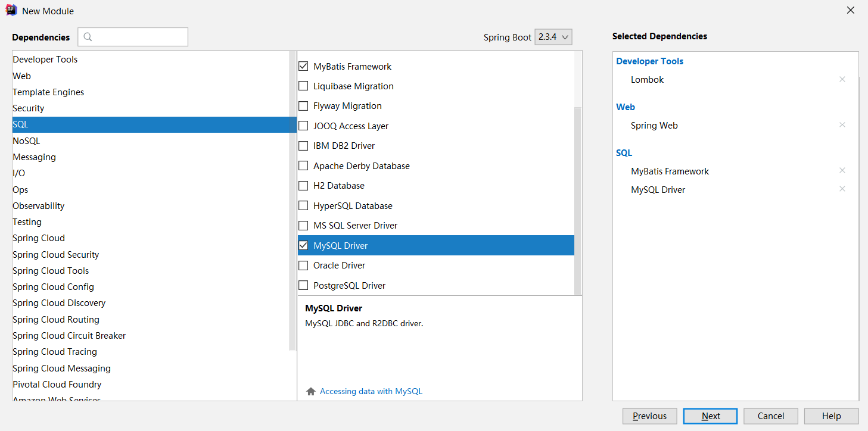This screenshot has height=431, width=868.
Task: Open the Spring Boot version dropdown
Action: pyautogui.click(x=553, y=37)
